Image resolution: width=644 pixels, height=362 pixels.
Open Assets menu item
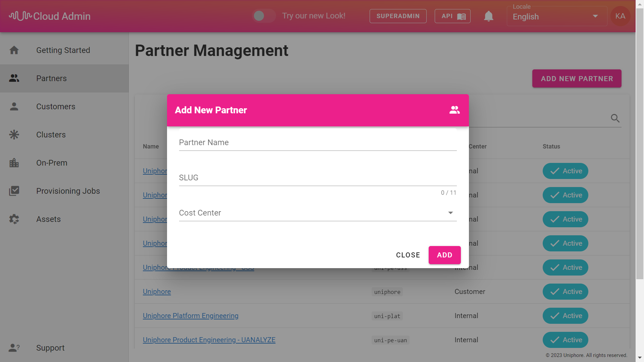coord(64,219)
